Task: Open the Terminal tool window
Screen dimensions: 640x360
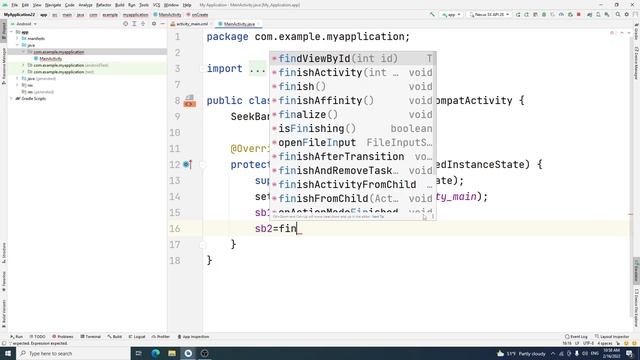Action: (x=91, y=337)
